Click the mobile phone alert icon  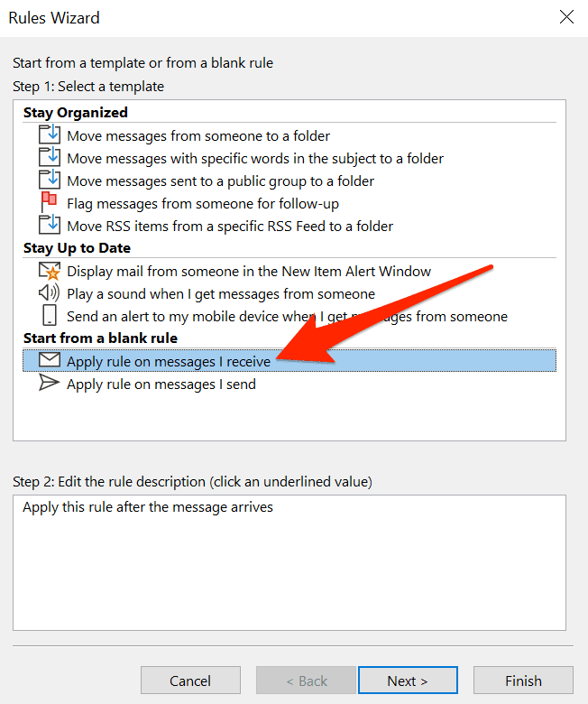(50, 316)
